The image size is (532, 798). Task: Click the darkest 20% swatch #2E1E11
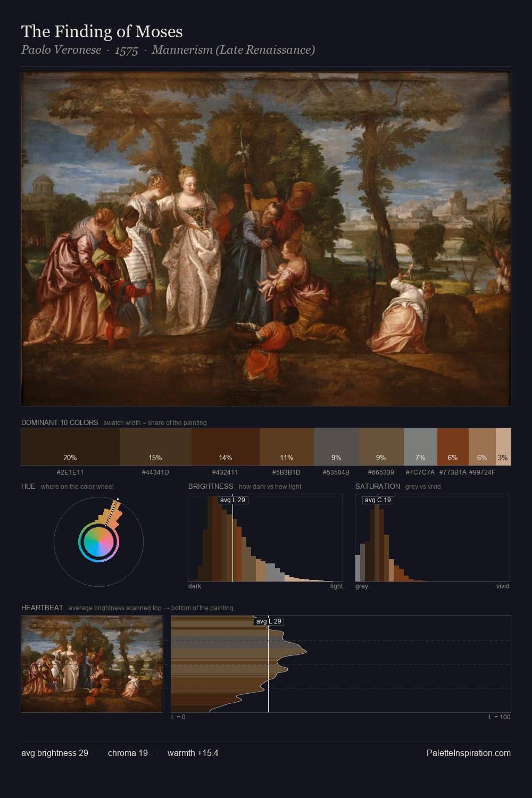tap(70, 447)
